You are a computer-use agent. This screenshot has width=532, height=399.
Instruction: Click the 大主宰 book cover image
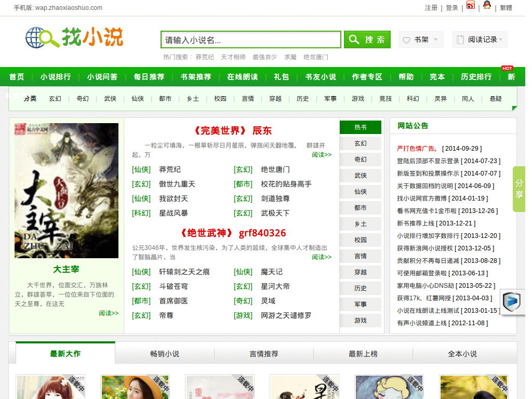pyautogui.click(x=66, y=191)
